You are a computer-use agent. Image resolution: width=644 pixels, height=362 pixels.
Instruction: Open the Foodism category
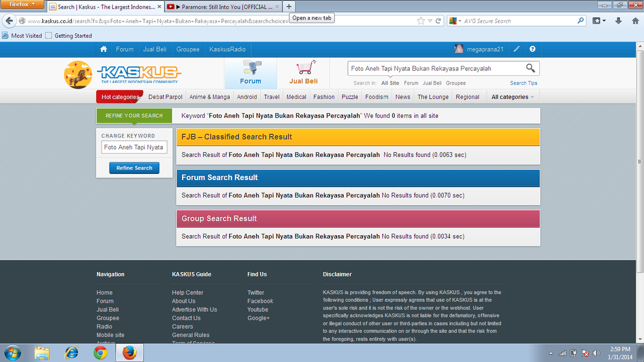(x=377, y=97)
